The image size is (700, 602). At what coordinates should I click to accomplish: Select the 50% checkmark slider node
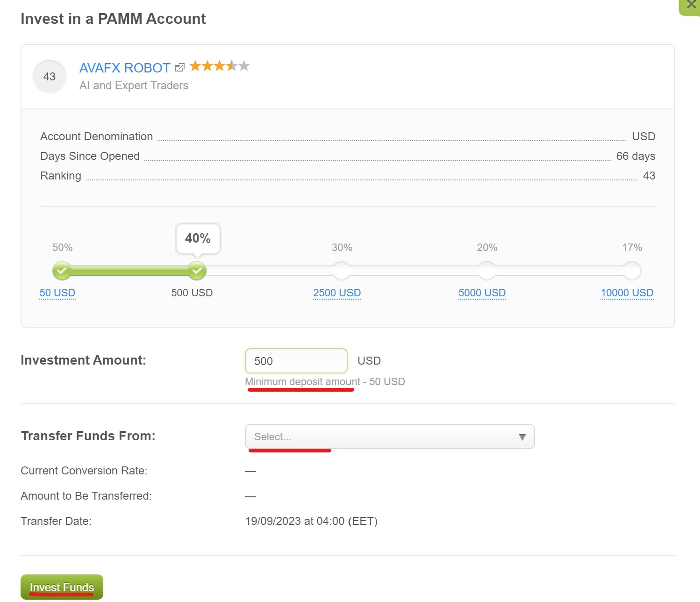[62, 271]
